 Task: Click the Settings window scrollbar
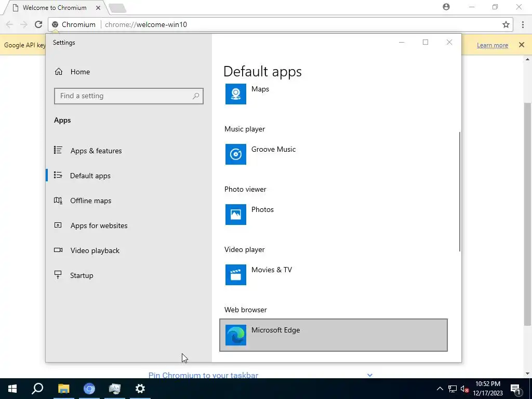click(x=460, y=192)
